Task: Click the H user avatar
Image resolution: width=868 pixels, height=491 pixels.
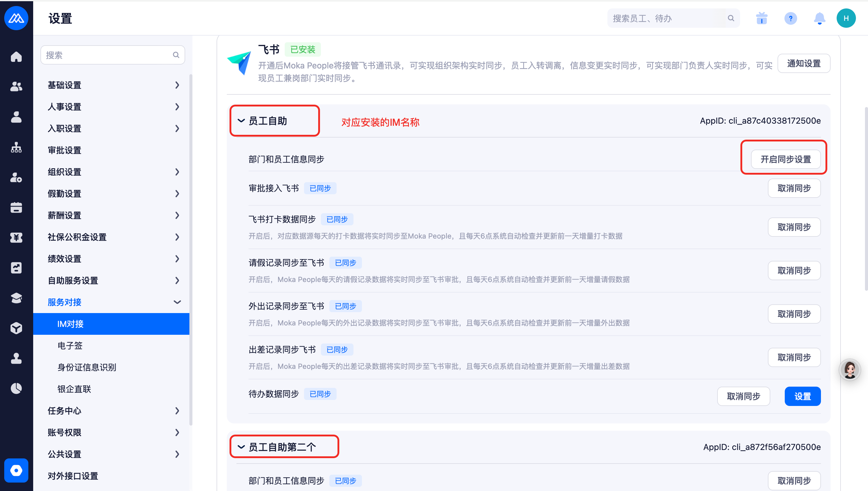Action: [846, 18]
